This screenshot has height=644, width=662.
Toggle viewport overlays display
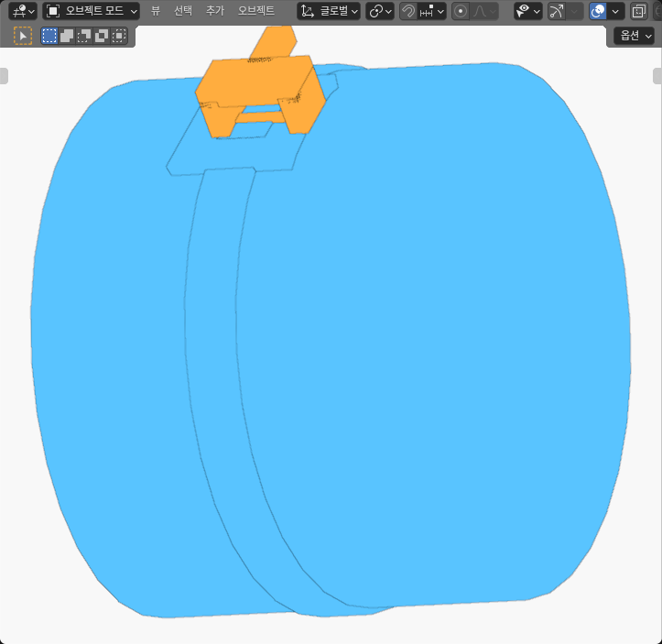598,11
